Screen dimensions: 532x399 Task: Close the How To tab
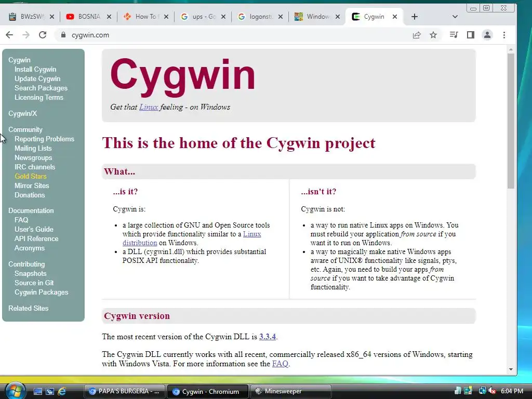tap(166, 17)
